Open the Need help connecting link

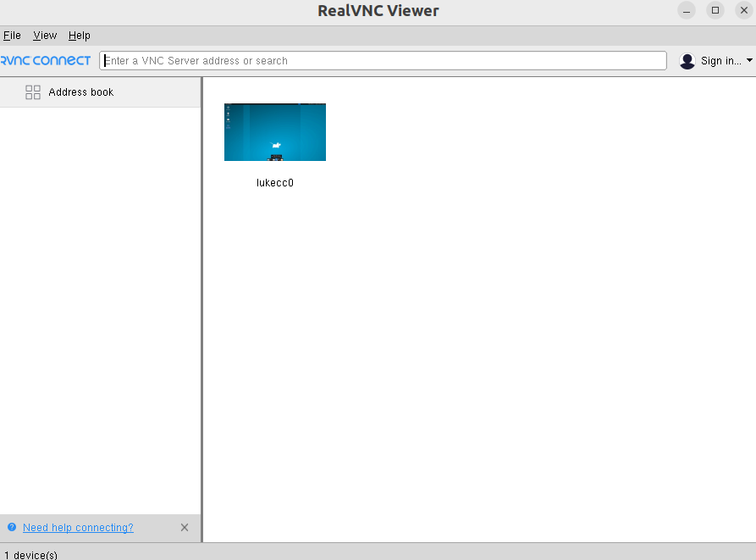click(x=78, y=528)
